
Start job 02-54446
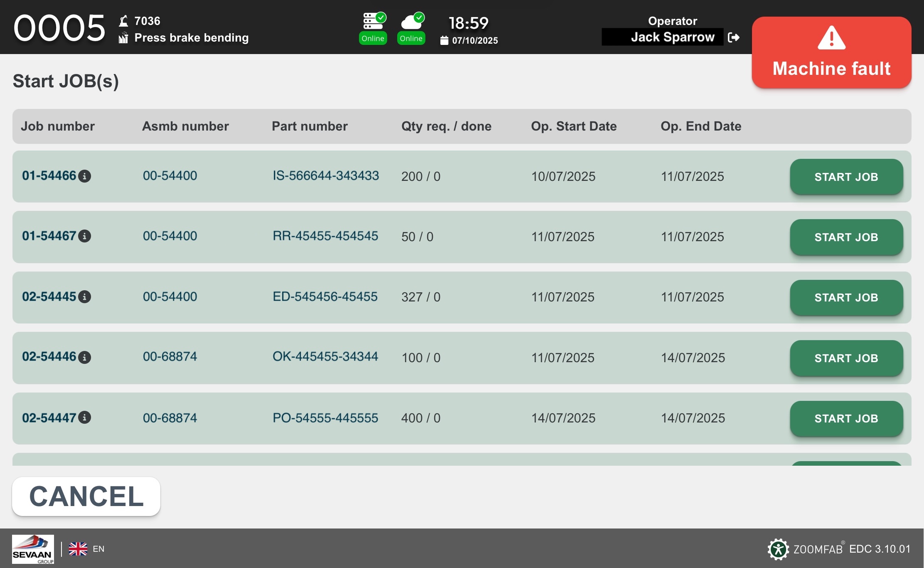click(x=846, y=358)
